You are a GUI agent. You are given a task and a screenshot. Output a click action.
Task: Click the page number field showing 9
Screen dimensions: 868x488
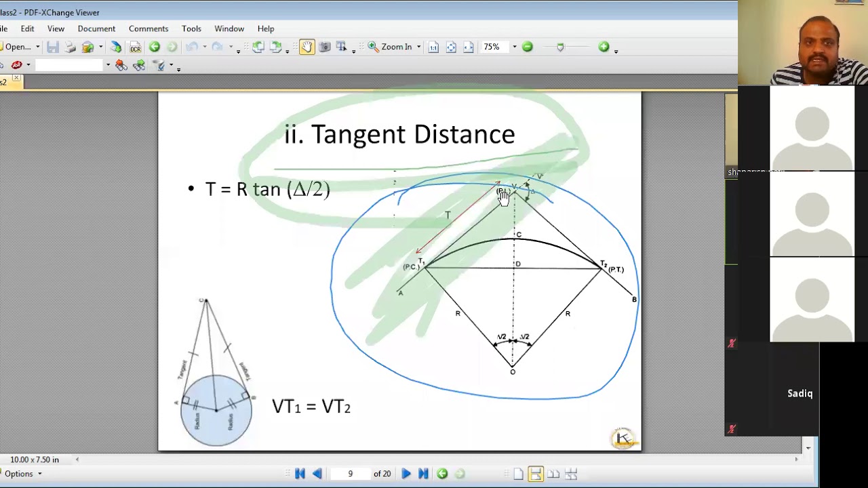[351, 474]
